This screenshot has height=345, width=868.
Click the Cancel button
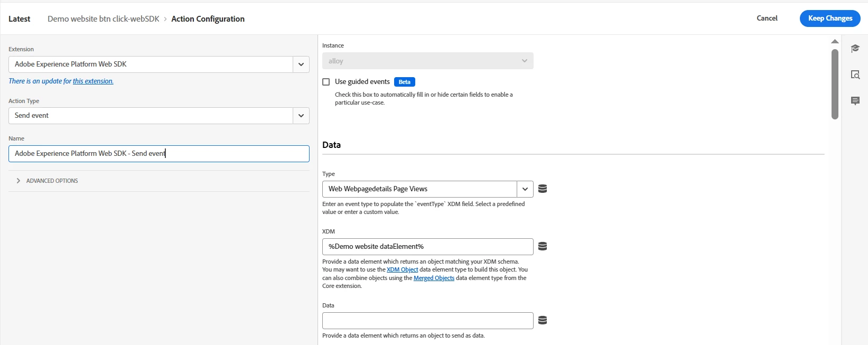pos(767,18)
